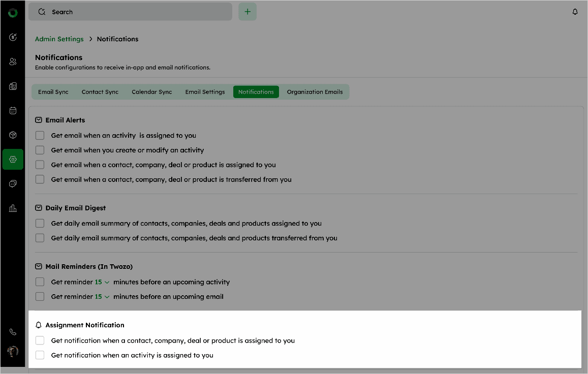The image size is (588, 374).
Task: Open the phone dialer icon in sidebar
Action: tap(13, 332)
